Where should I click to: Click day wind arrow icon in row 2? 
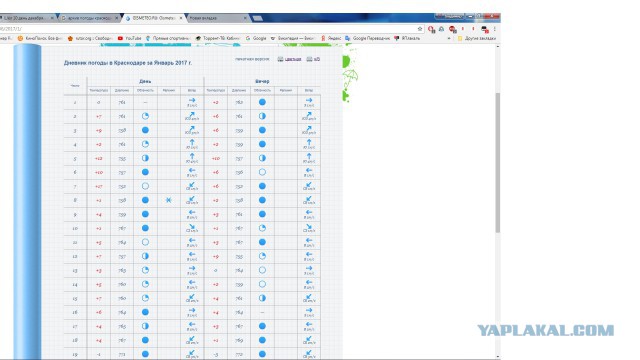[x=192, y=115]
